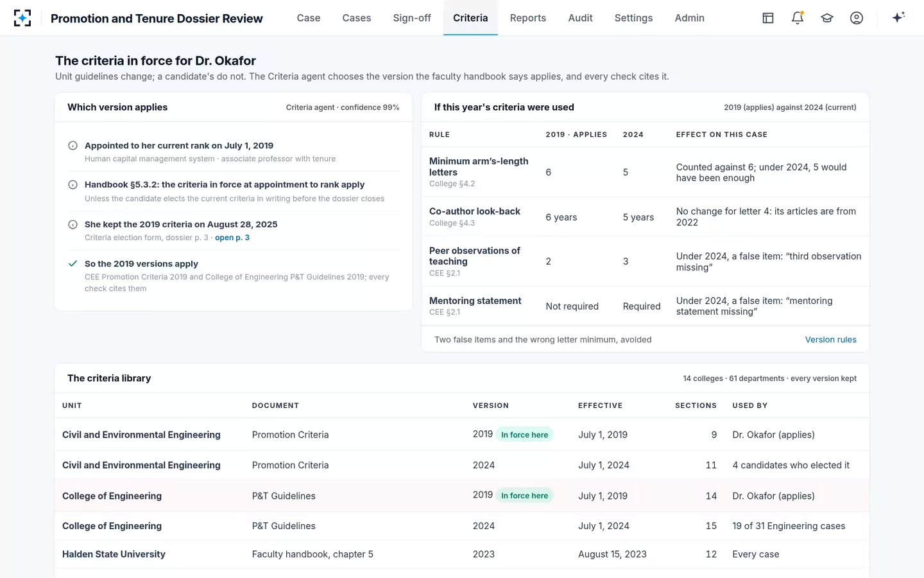Open the layout panel icon
The image size is (924, 578).
coord(768,18)
